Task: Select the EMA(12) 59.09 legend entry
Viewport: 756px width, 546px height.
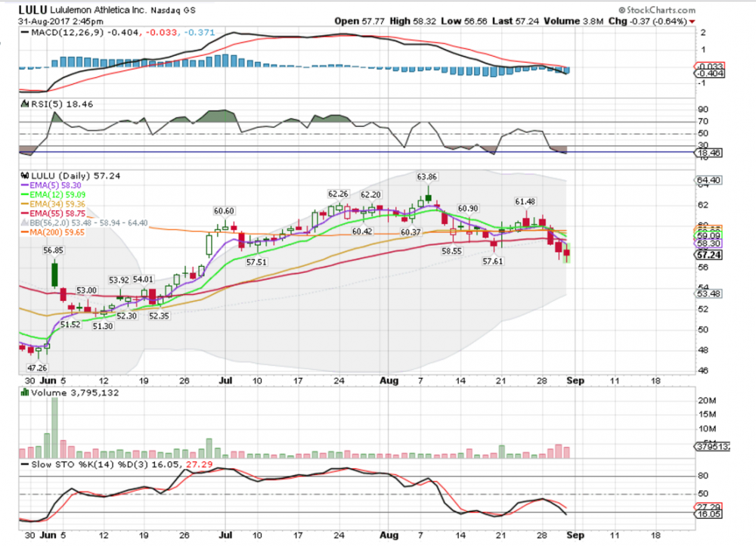Action: coord(51,194)
